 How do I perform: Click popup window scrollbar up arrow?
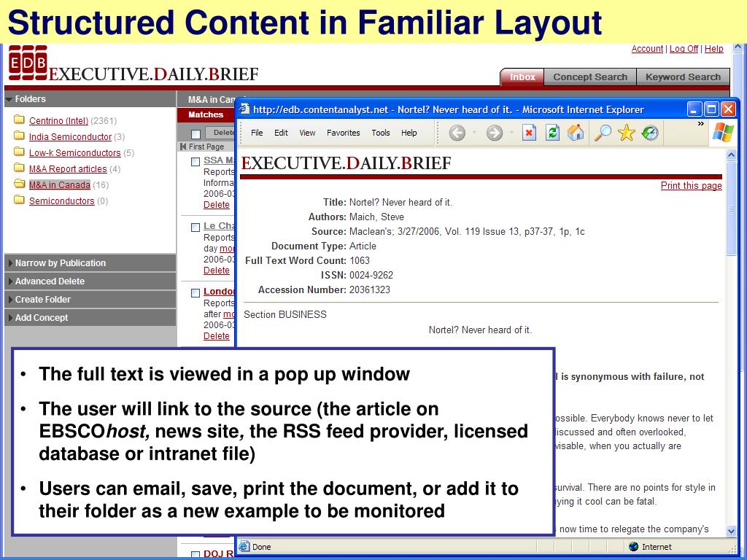[731, 155]
